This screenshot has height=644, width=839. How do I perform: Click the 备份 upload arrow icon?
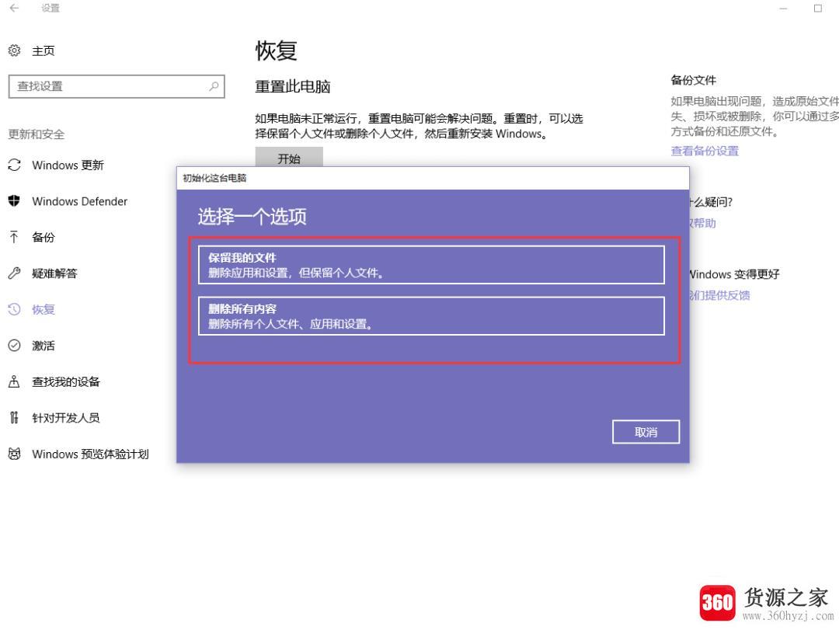point(15,237)
